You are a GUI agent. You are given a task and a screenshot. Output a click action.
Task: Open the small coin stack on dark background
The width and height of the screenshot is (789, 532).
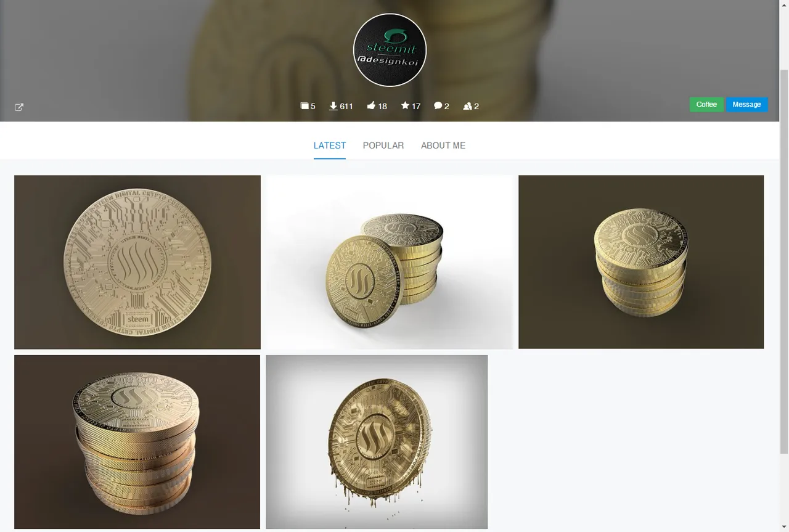[641, 262]
